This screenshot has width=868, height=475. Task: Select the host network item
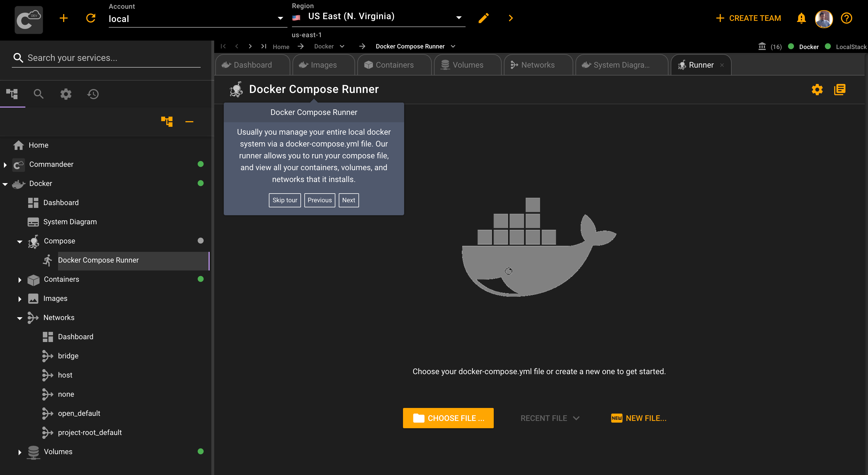pyautogui.click(x=65, y=375)
